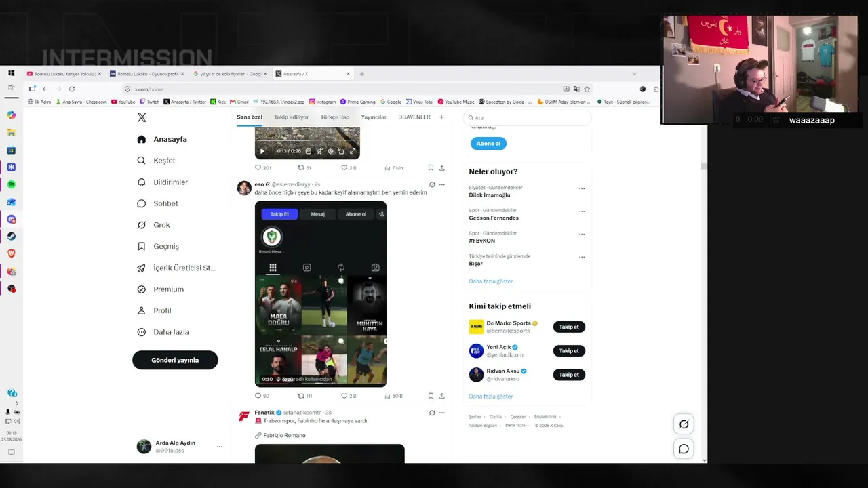View analytics of eso's post 50 B
The height and width of the screenshot is (488, 868).
tap(393, 396)
